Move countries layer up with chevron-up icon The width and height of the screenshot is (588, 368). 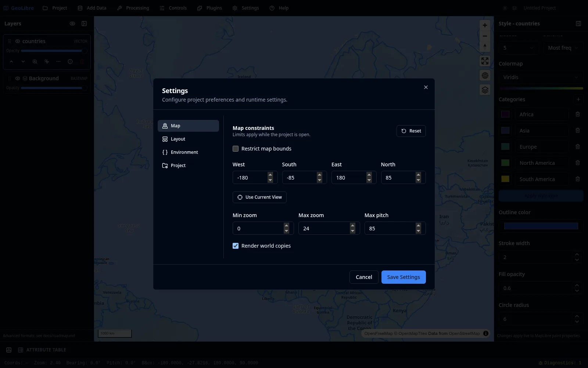(x=11, y=61)
